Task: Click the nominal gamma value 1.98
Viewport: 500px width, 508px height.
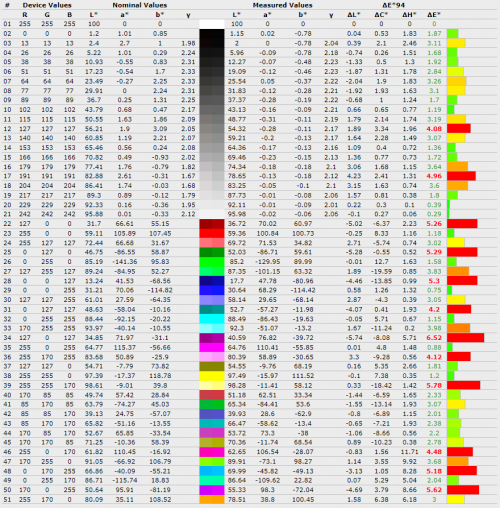Action: (188, 43)
